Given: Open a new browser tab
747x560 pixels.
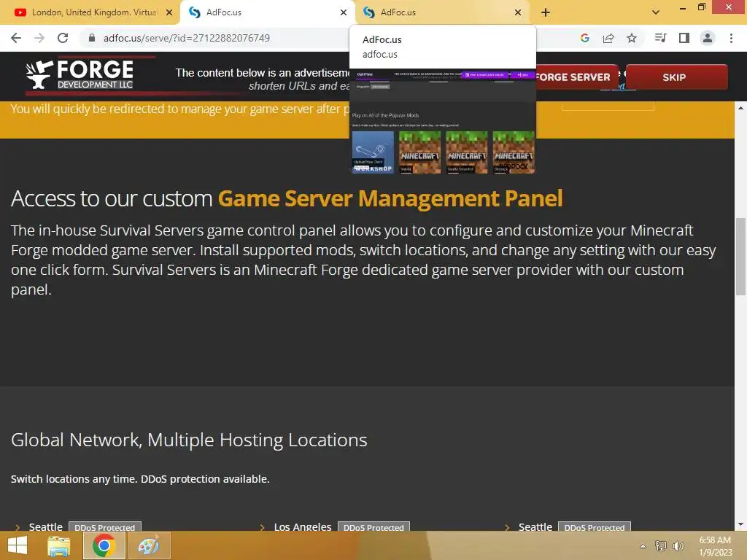Looking at the screenshot, I should [x=546, y=12].
